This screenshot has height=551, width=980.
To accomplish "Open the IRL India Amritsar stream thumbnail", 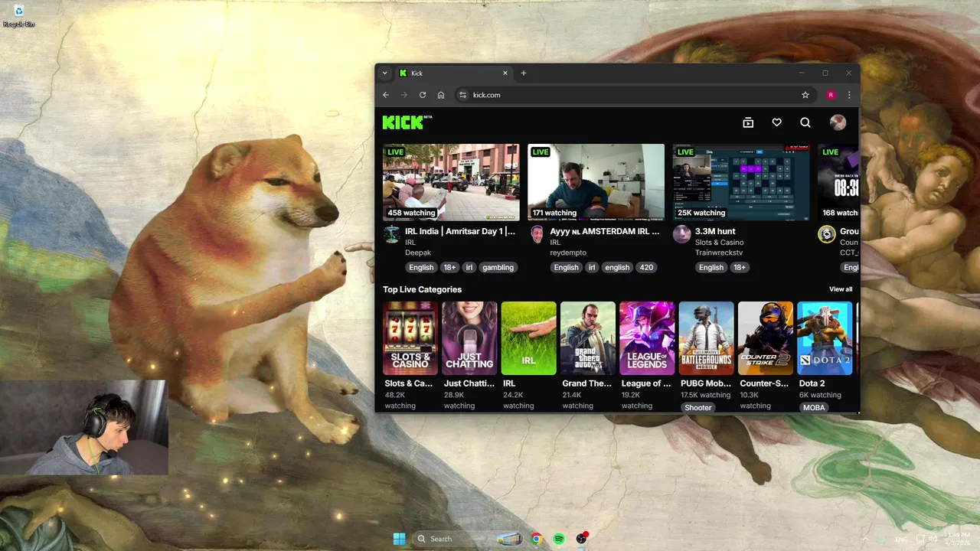I will [x=451, y=182].
